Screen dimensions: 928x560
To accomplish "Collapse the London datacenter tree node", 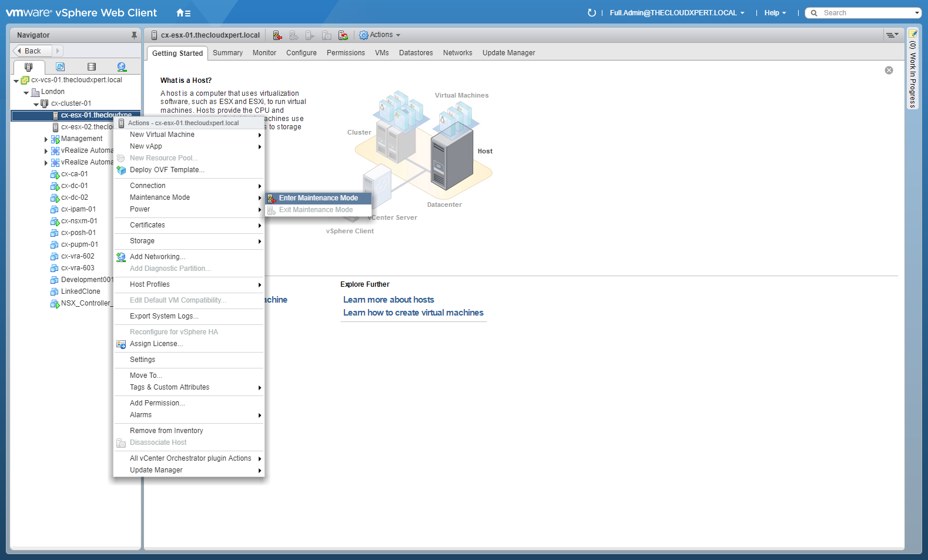I will (x=26, y=92).
